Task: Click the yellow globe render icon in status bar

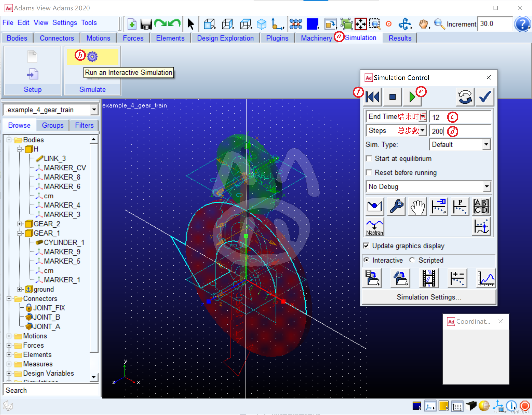Action: (x=484, y=406)
